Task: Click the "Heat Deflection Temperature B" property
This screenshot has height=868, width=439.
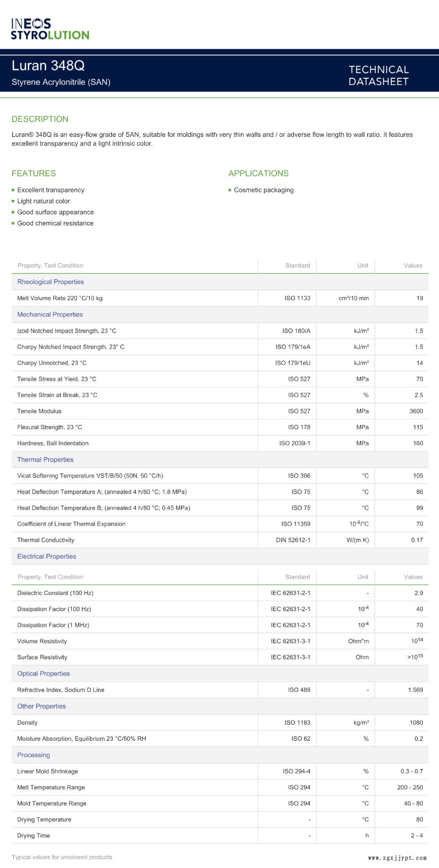Action: pos(103,508)
